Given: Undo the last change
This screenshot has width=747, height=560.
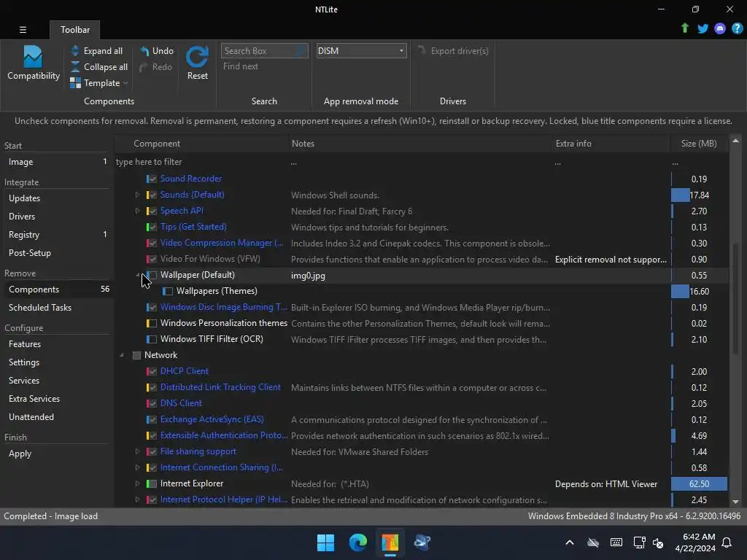Looking at the screenshot, I should pyautogui.click(x=156, y=50).
